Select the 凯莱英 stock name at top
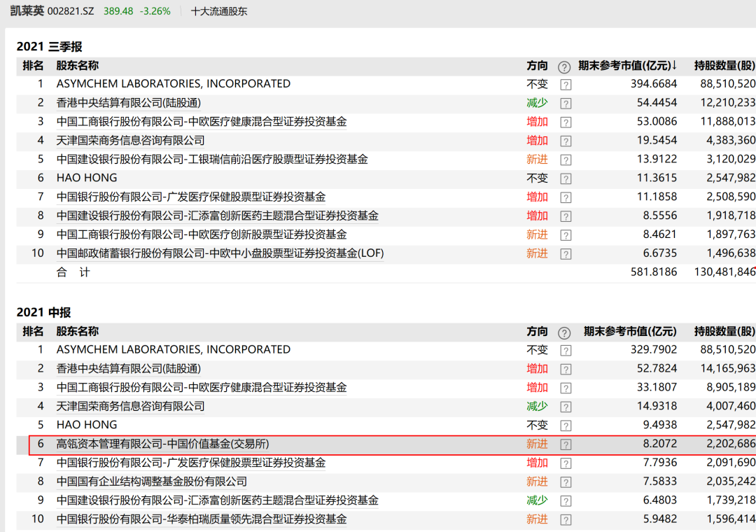Image resolution: width=756 pixels, height=532 pixels. coord(27,11)
